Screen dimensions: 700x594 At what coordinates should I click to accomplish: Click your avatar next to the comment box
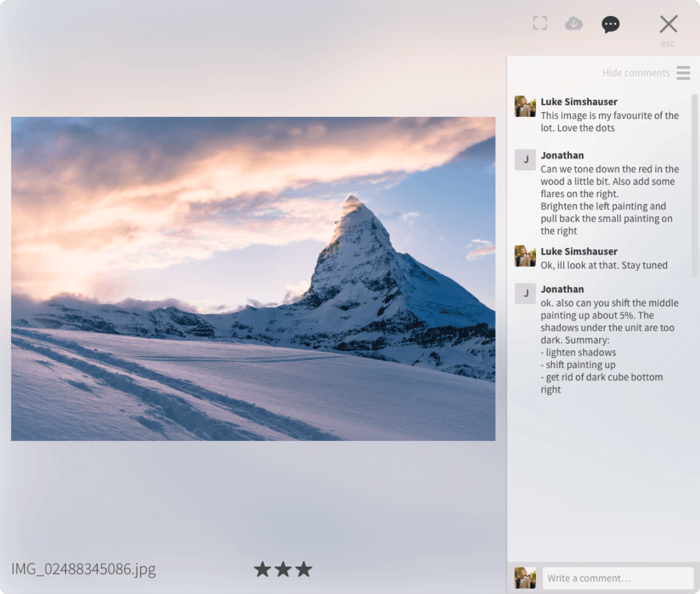click(x=525, y=578)
